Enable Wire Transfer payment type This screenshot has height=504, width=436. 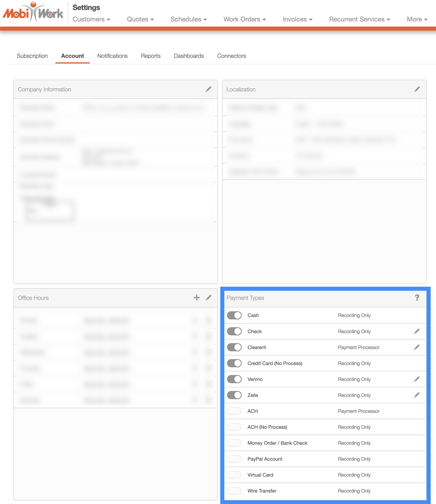(x=234, y=491)
